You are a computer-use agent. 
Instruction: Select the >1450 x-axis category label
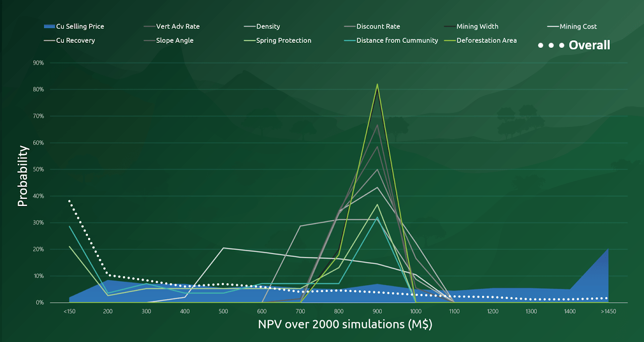607,312
